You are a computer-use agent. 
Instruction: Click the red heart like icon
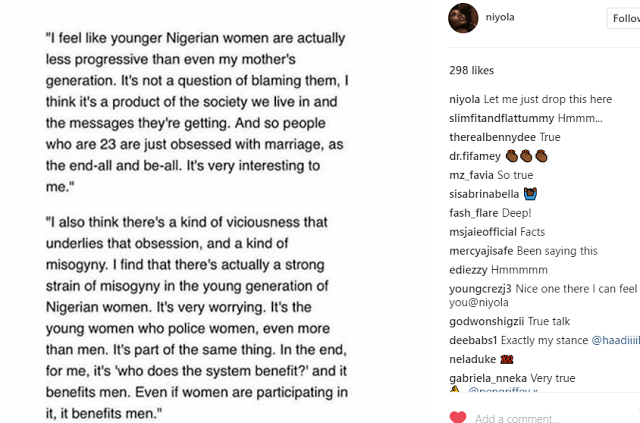pyautogui.click(x=457, y=417)
